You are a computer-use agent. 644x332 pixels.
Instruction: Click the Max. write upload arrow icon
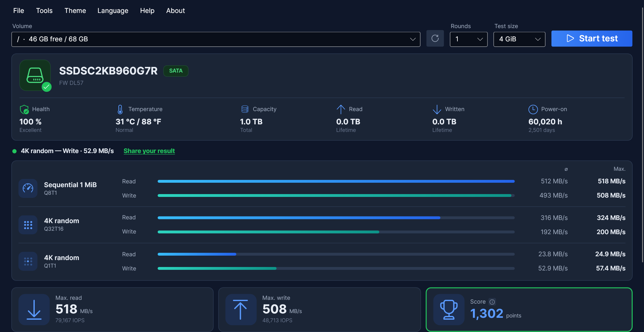tap(241, 310)
